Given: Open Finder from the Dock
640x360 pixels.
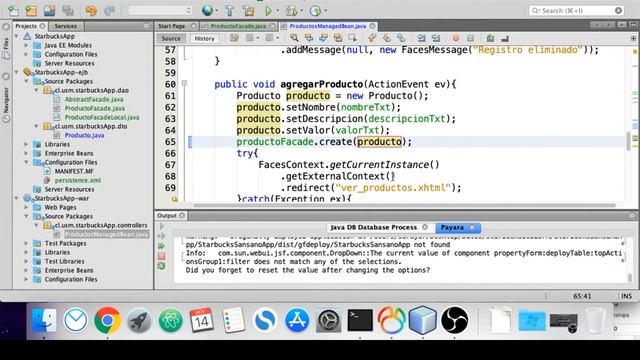Looking at the screenshot, I should pos(44,320).
